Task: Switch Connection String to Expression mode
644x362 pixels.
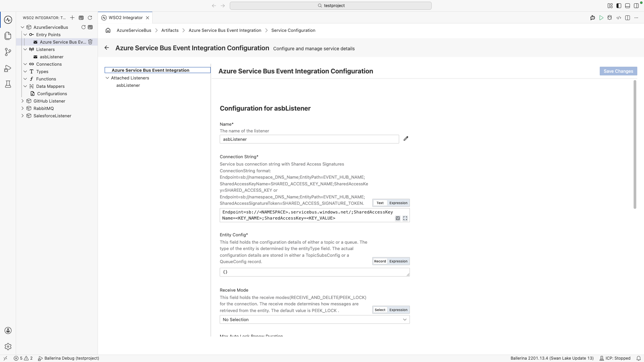Action: point(398,203)
